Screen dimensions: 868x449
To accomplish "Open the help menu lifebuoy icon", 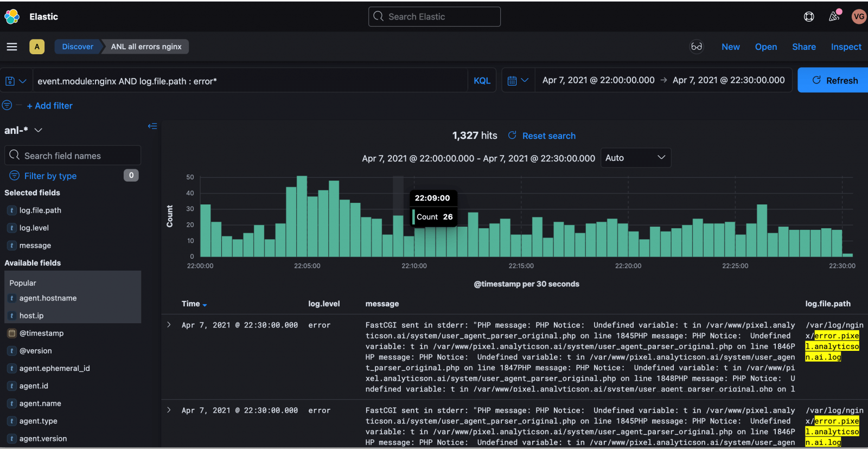I will tap(809, 17).
